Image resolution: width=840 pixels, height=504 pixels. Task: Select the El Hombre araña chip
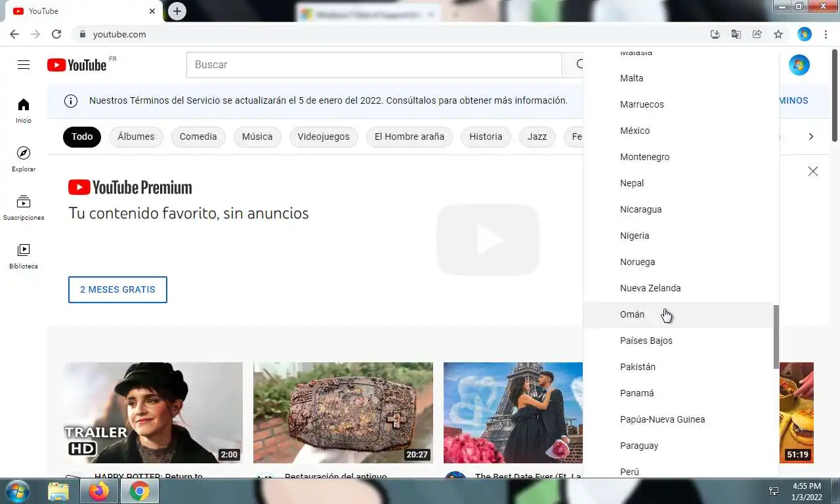click(x=409, y=136)
